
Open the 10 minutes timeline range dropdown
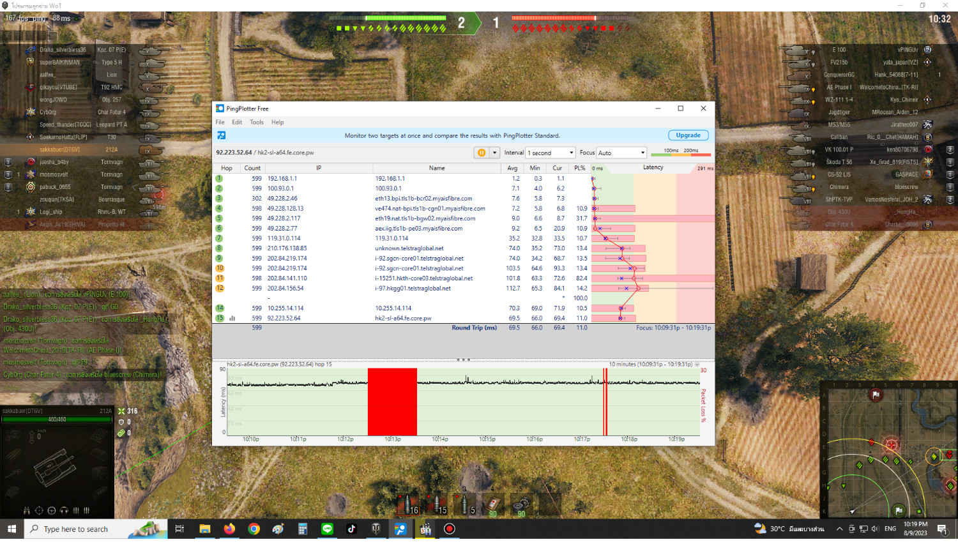(x=697, y=365)
